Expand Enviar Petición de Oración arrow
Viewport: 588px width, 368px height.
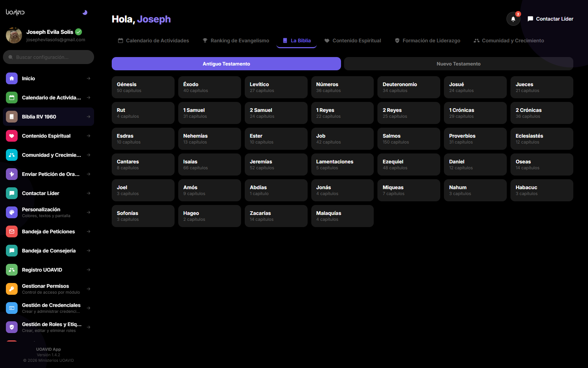(x=89, y=174)
